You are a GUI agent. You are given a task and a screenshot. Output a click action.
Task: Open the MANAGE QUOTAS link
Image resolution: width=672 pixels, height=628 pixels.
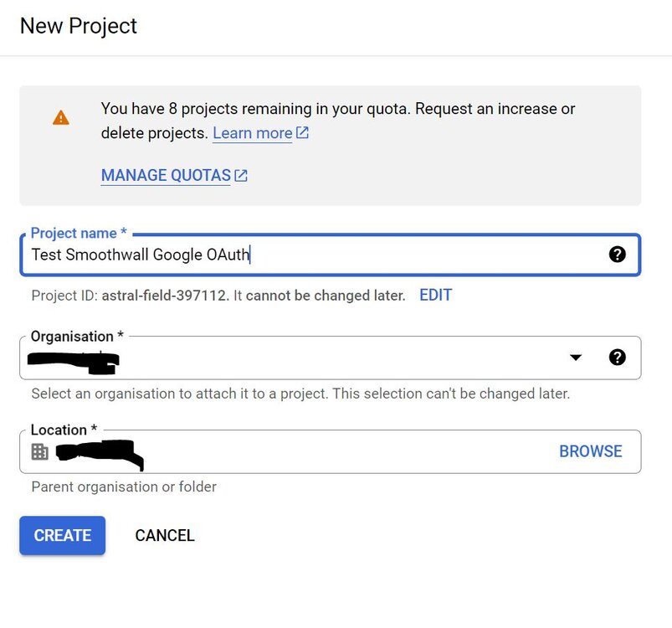click(166, 175)
